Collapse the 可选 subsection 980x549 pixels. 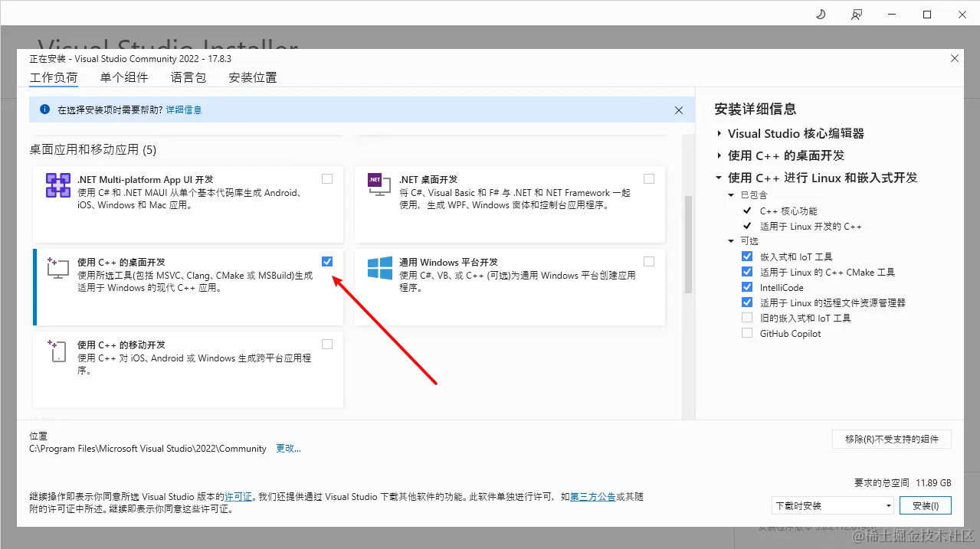pyautogui.click(x=732, y=241)
